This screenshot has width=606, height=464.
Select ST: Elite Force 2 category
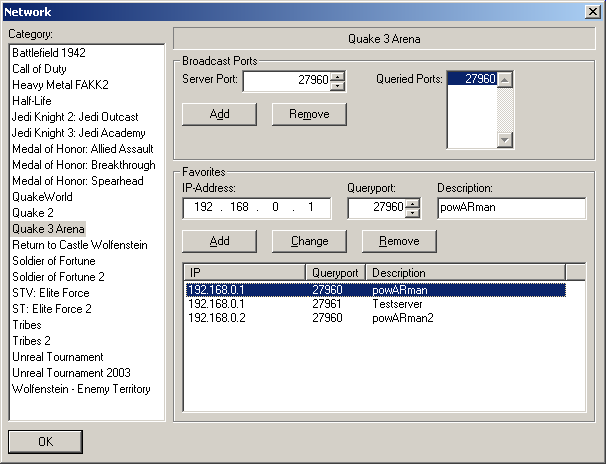[x=52, y=309]
